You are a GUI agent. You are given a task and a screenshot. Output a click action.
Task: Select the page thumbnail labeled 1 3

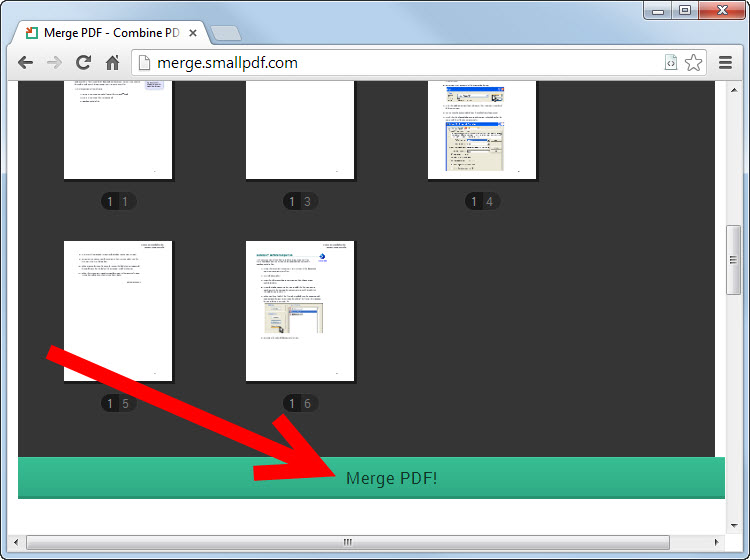[x=300, y=130]
